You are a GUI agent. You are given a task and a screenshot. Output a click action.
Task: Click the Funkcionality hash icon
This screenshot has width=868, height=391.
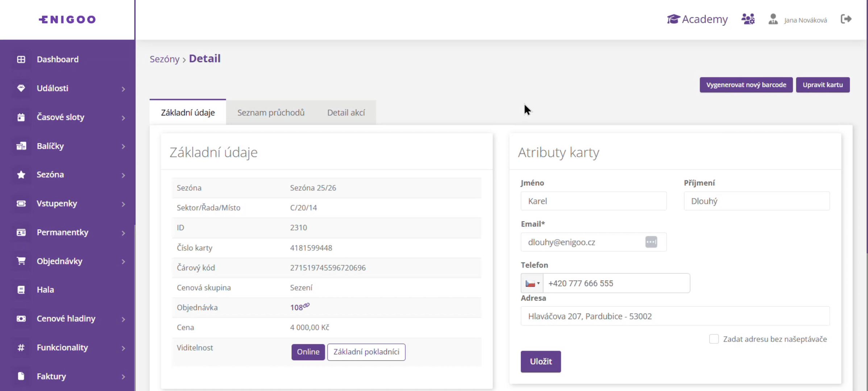tap(21, 348)
